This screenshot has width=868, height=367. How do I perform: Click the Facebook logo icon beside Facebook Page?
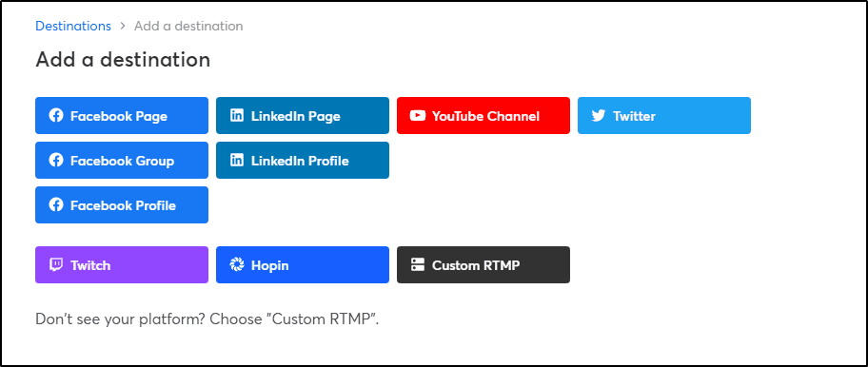click(56, 115)
